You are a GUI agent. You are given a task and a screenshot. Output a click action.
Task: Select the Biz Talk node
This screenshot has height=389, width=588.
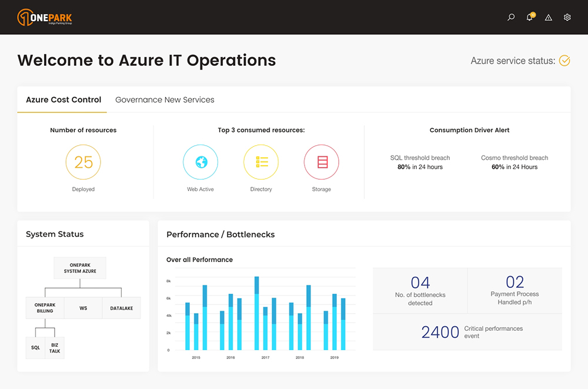click(x=55, y=348)
